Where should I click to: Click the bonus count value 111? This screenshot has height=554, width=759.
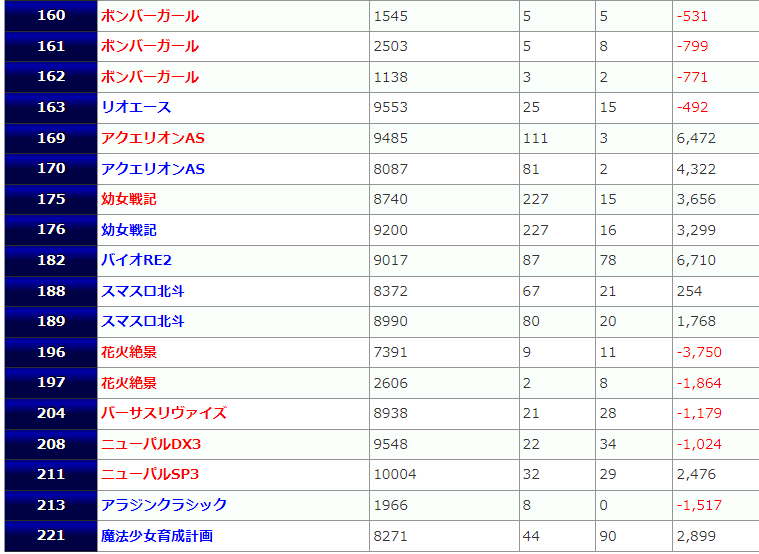[x=535, y=138]
